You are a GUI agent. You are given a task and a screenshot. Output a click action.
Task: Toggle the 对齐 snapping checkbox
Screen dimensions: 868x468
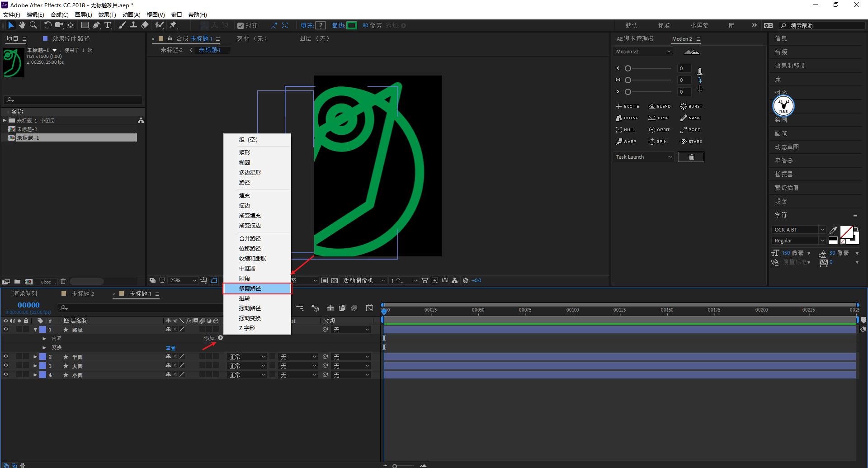pos(241,26)
